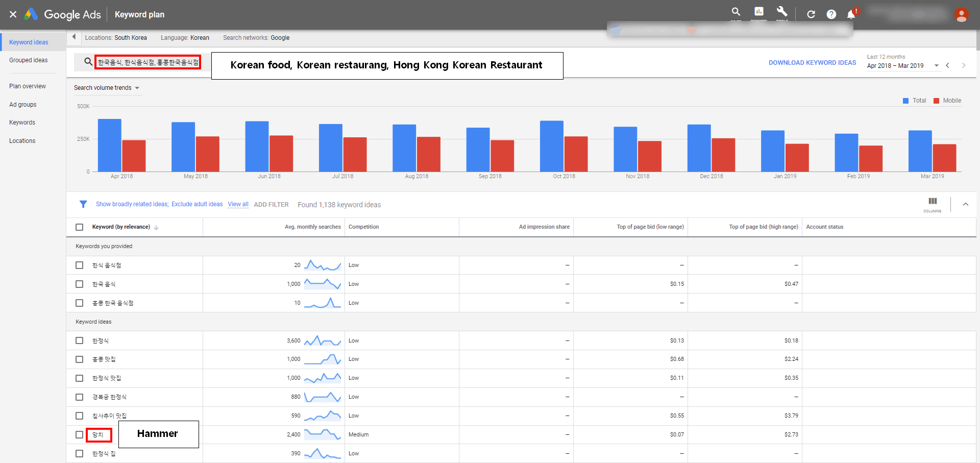Open the date range dropdown

pyautogui.click(x=903, y=65)
